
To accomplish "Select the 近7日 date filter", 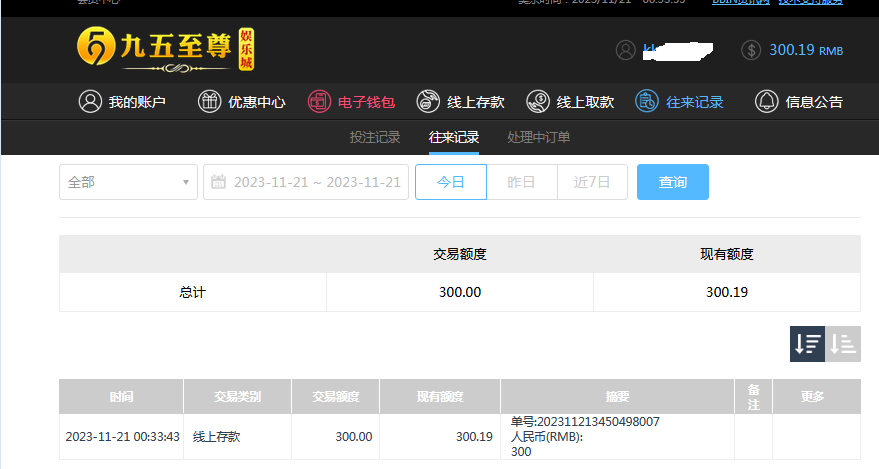I will pyautogui.click(x=592, y=182).
